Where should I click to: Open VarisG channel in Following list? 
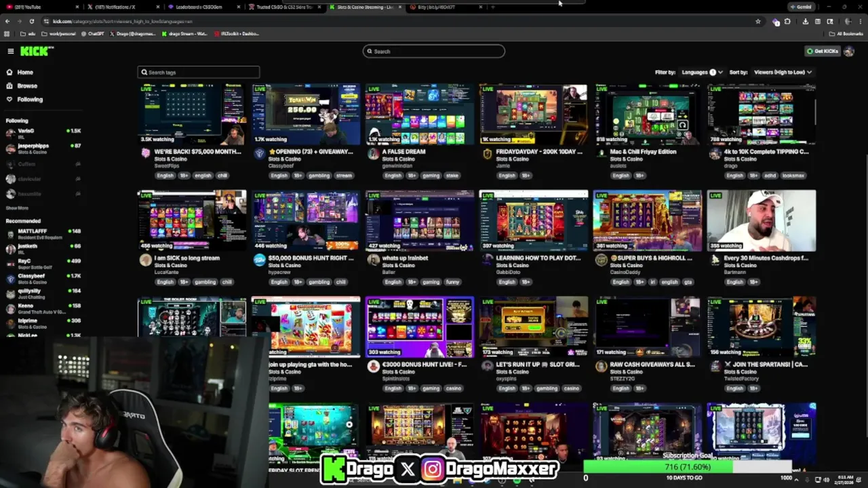42,134
